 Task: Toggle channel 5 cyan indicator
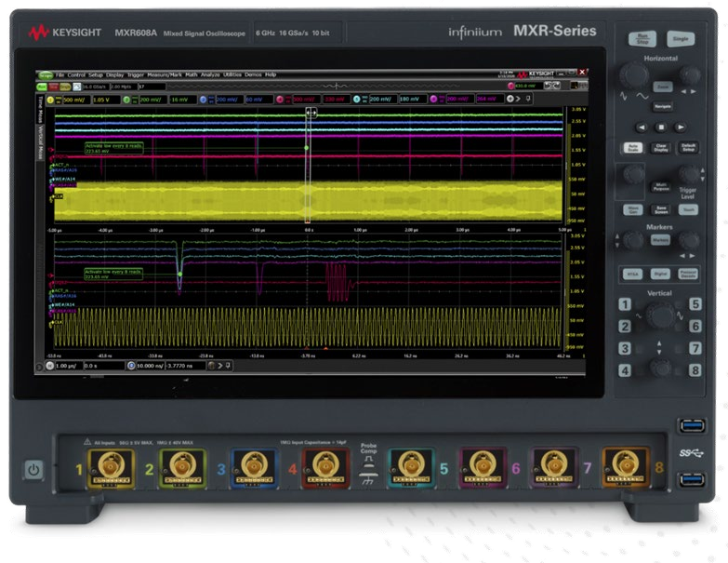(x=357, y=100)
